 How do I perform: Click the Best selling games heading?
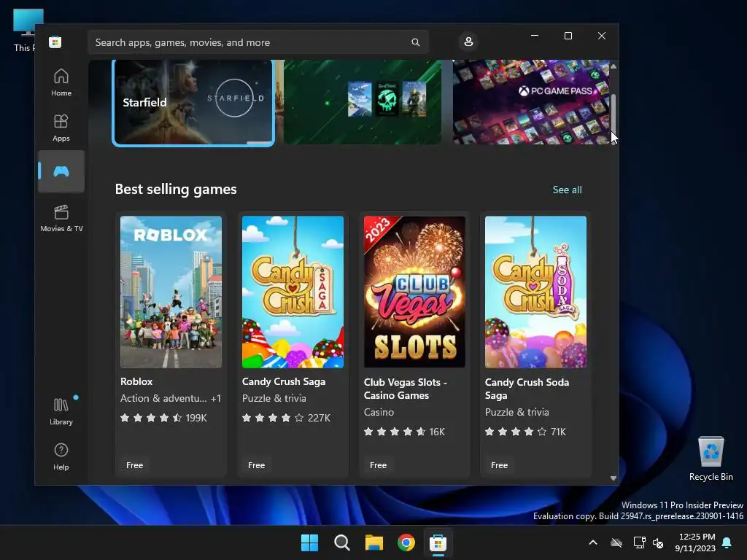[176, 189]
